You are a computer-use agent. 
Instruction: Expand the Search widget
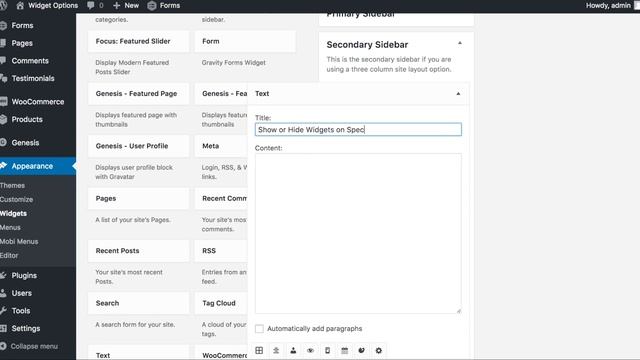[x=138, y=303]
